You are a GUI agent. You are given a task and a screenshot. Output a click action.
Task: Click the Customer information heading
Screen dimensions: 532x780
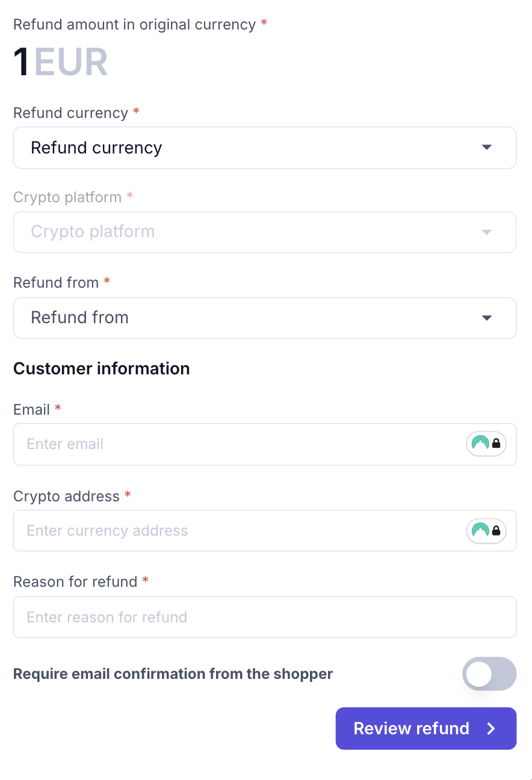click(x=101, y=368)
